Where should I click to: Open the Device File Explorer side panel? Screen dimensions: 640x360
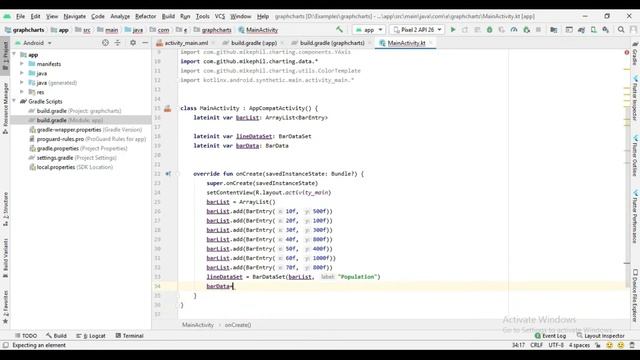point(635,295)
